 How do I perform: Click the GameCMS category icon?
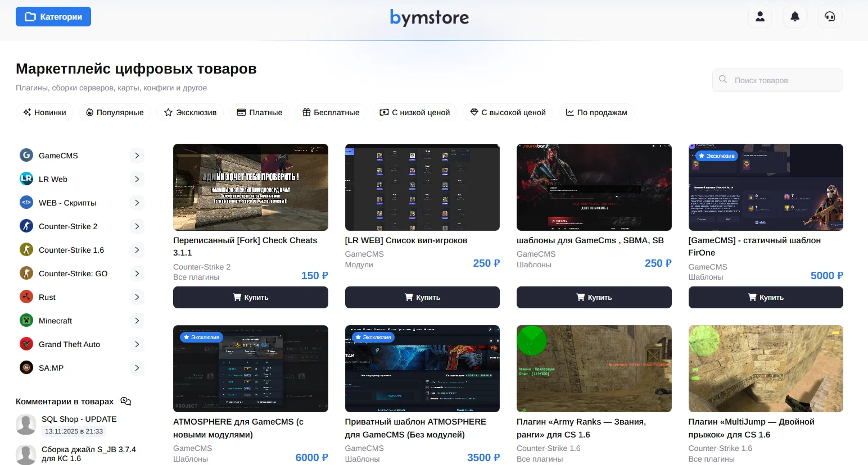pyautogui.click(x=26, y=155)
